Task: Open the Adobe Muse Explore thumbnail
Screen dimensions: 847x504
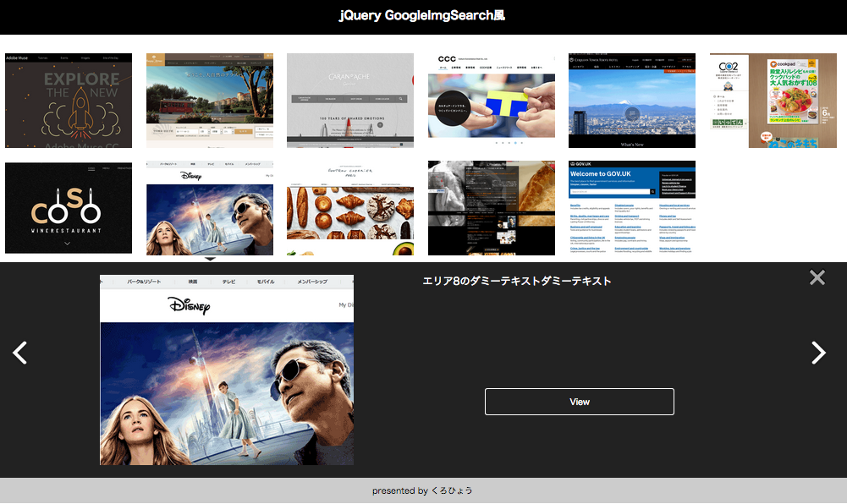Action: (69, 101)
